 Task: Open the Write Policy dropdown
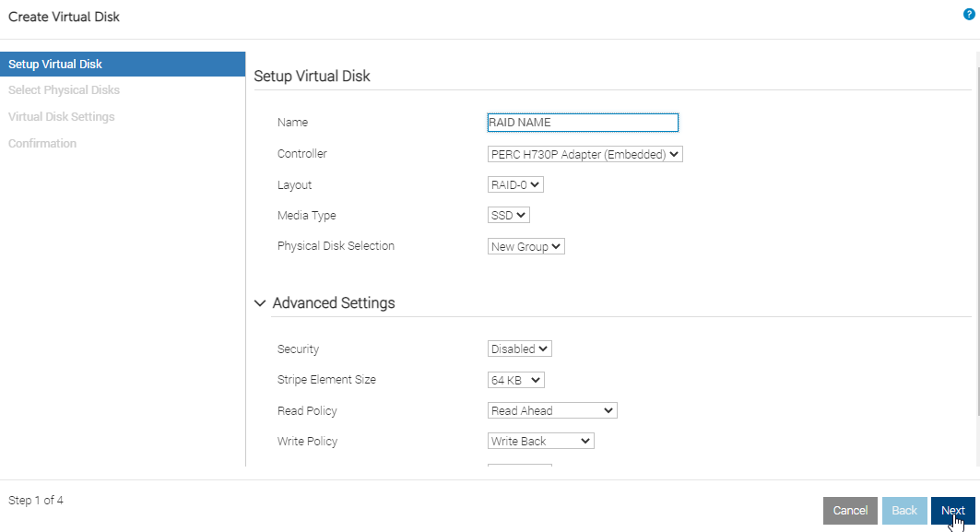540,442
